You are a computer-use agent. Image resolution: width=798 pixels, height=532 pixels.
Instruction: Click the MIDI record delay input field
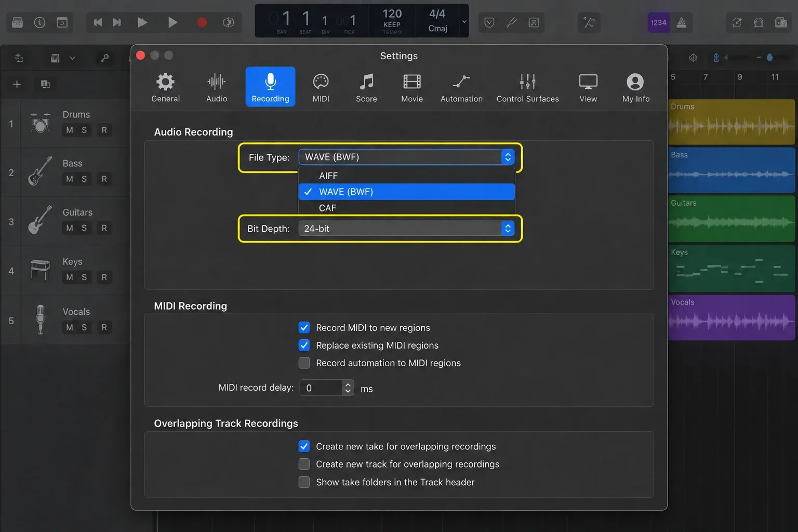pos(321,388)
